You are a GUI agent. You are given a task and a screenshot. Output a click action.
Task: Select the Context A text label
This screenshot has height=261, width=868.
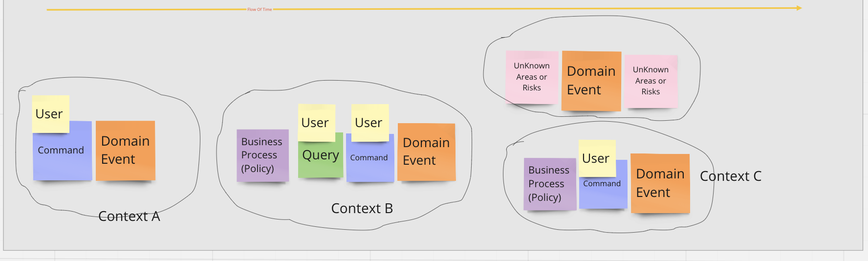click(x=129, y=216)
